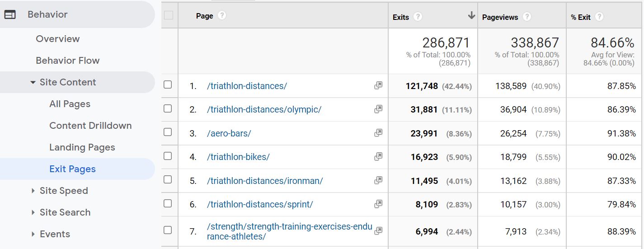This screenshot has height=249, width=644.
Task: Click the help icon beside Page header
Action: [x=221, y=15]
